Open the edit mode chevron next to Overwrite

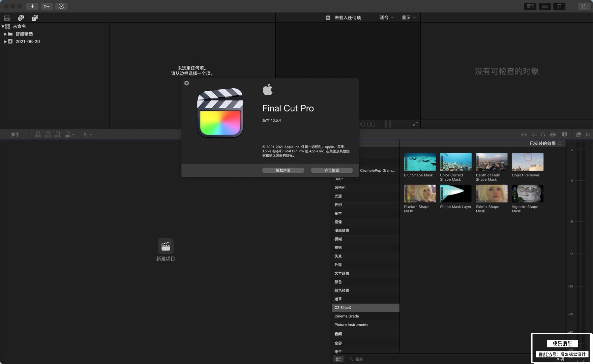coord(73,135)
